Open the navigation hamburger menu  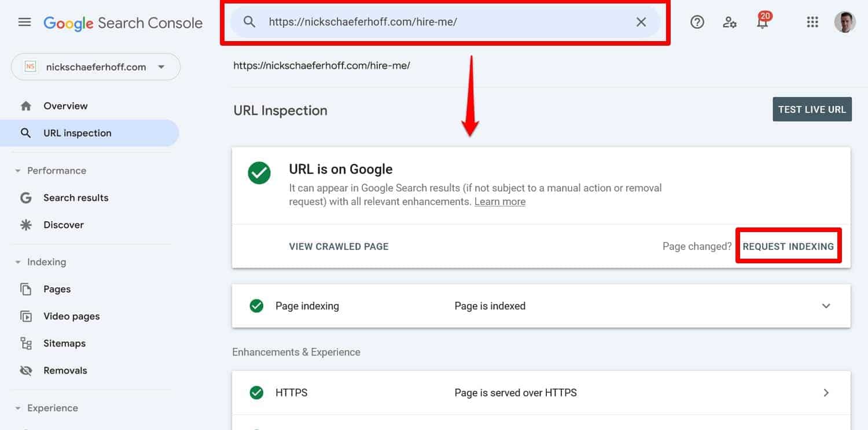click(24, 22)
